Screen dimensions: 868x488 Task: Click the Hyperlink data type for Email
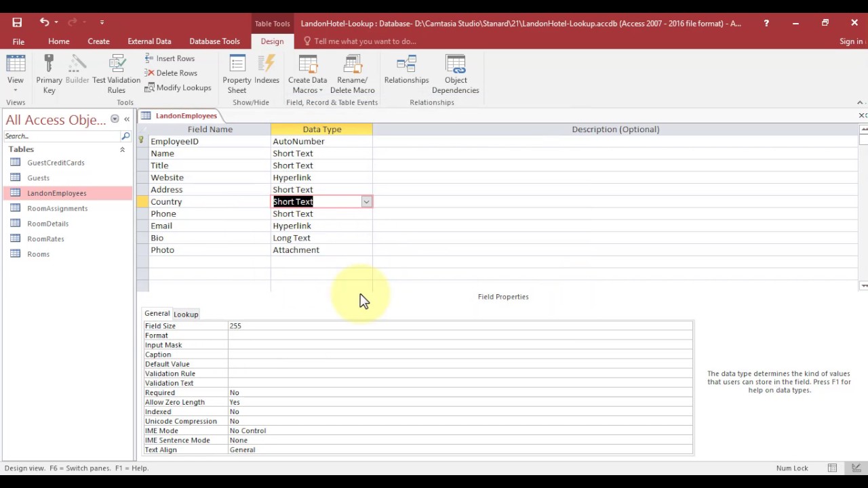point(292,226)
